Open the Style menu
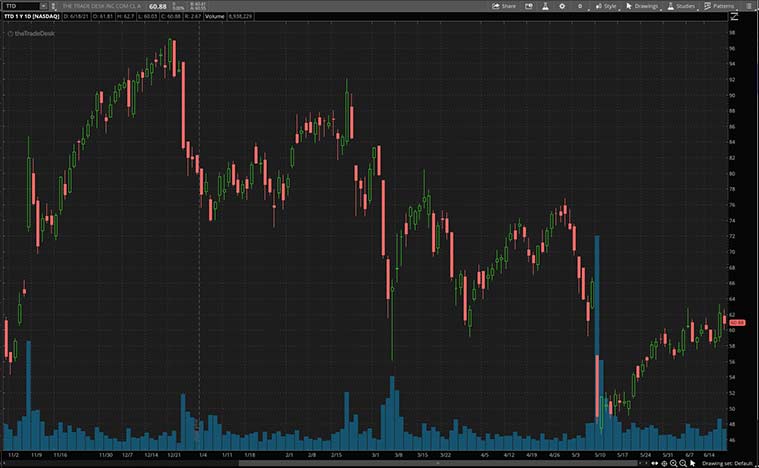 [606, 6]
